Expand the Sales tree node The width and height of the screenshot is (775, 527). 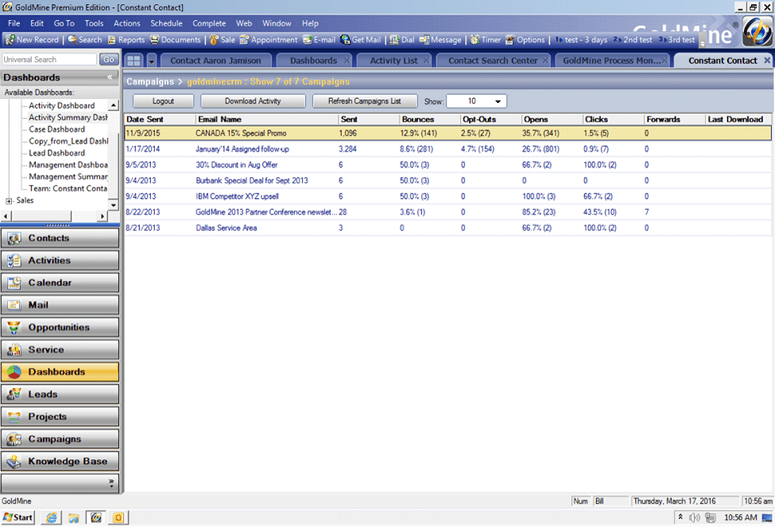click(x=8, y=201)
